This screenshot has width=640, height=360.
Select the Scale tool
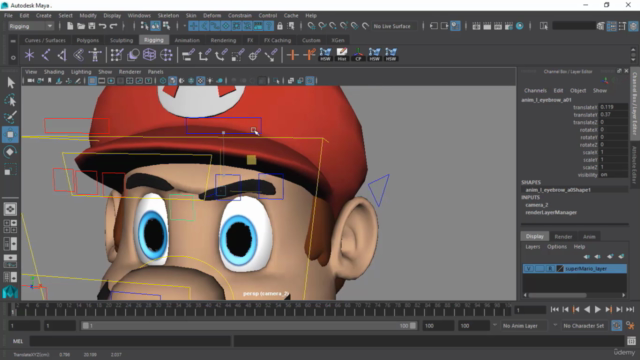click(x=11, y=169)
